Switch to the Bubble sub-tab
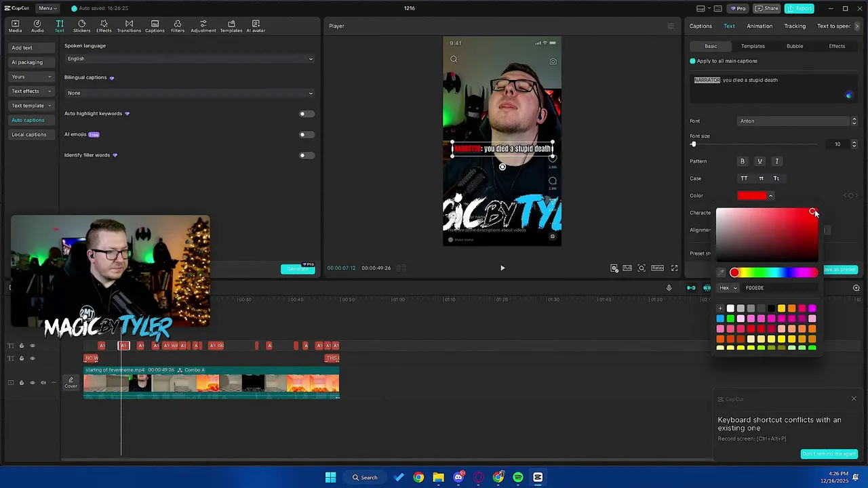Image resolution: width=868 pixels, height=488 pixels. coord(795,46)
